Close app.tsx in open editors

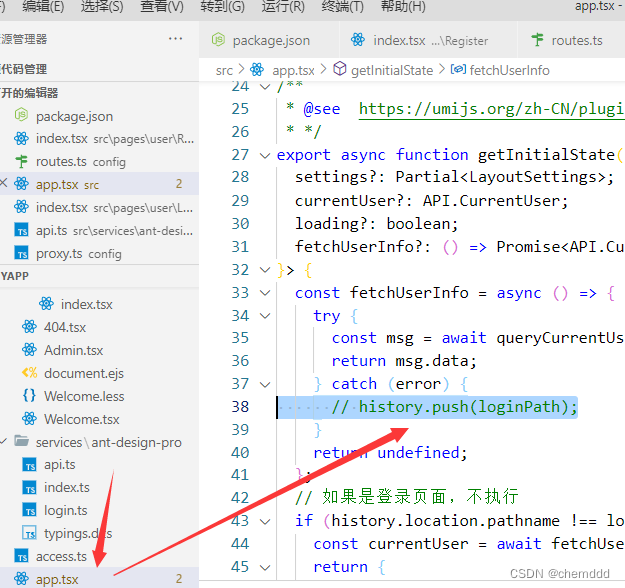[x=4, y=183]
